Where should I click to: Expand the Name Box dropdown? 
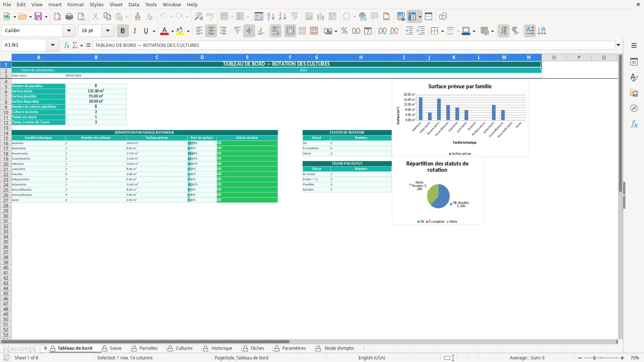tap(53, 45)
